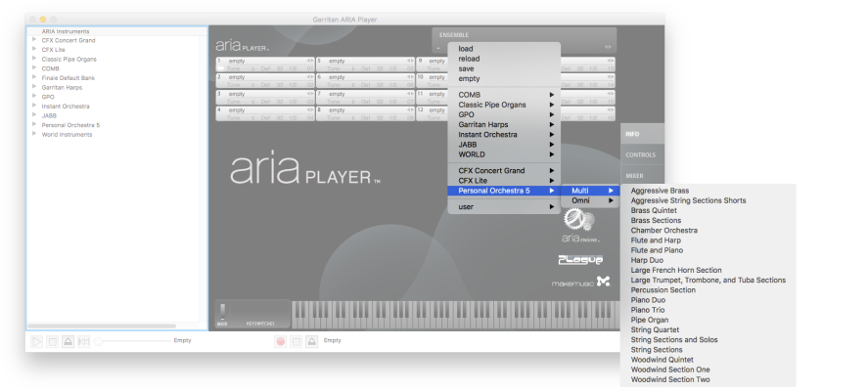
Task: Expand CFX Lite tree node
Action: [34, 49]
